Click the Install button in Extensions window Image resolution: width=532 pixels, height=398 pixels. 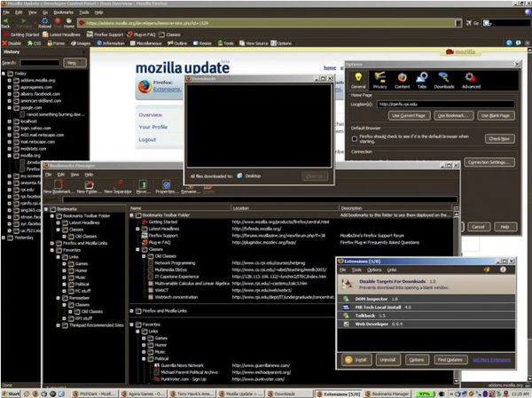coord(356,360)
